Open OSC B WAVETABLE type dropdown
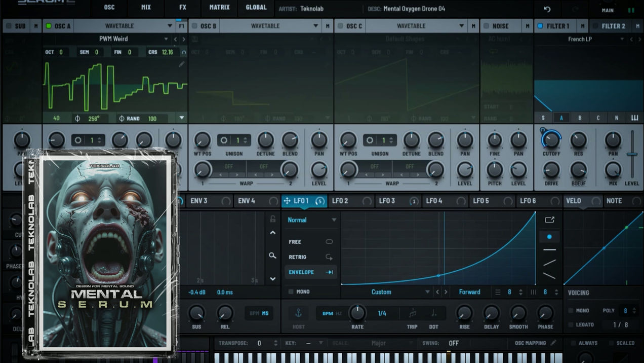Viewport: 644px width, 363px height. (270, 26)
